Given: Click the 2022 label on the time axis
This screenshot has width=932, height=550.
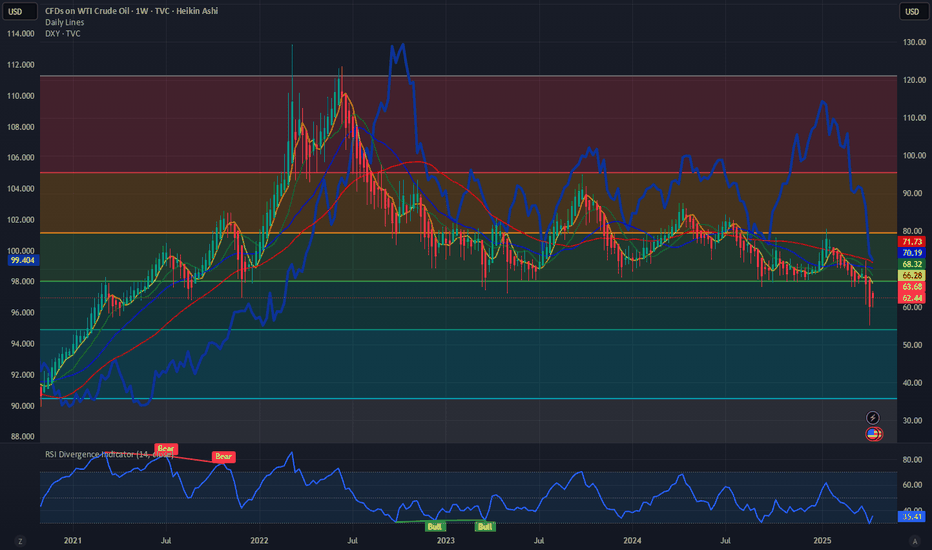Looking at the screenshot, I should (259, 540).
